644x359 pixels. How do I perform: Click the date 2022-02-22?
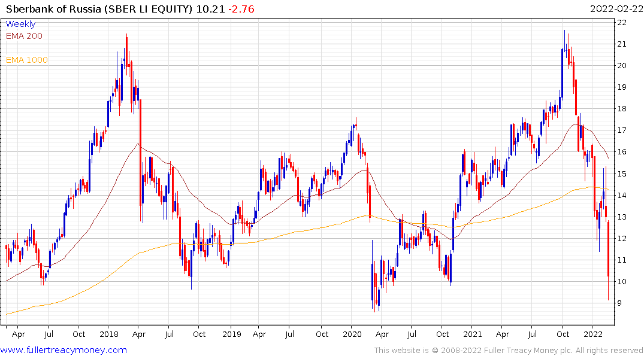click(616, 9)
